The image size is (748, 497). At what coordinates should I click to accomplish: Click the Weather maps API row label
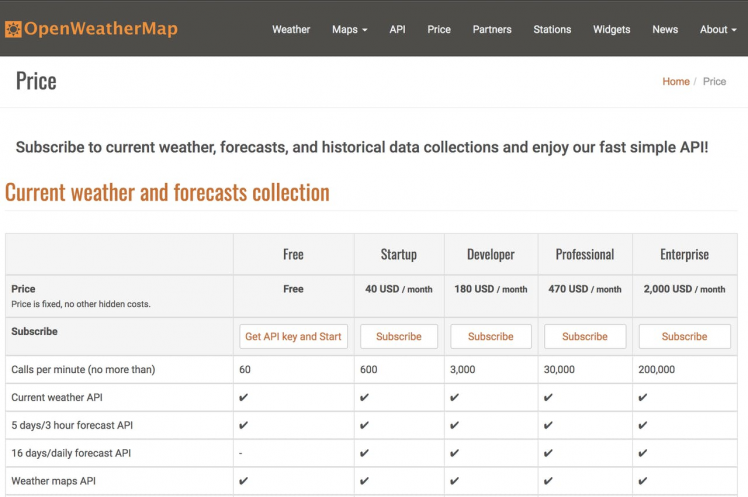[53, 481]
